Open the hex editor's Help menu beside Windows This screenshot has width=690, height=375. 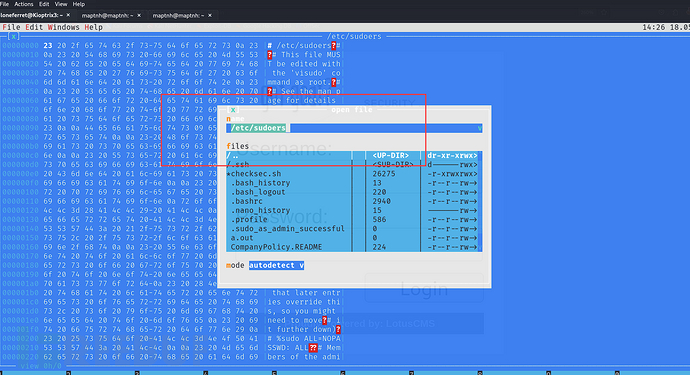[94, 27]
